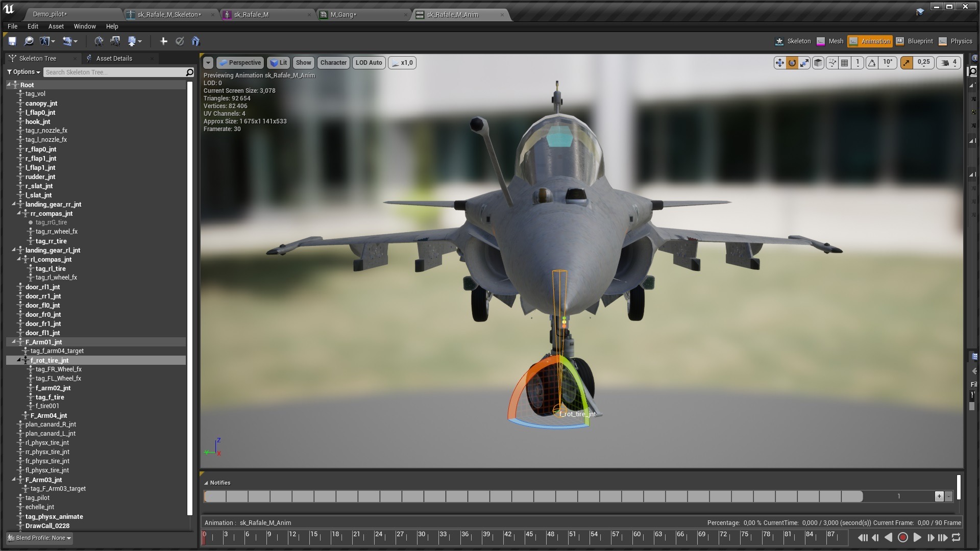Image resolution: width=980 pixels, height=551 pixels.
Task: Click the red Record button
Action: click(x=902, y=537)
